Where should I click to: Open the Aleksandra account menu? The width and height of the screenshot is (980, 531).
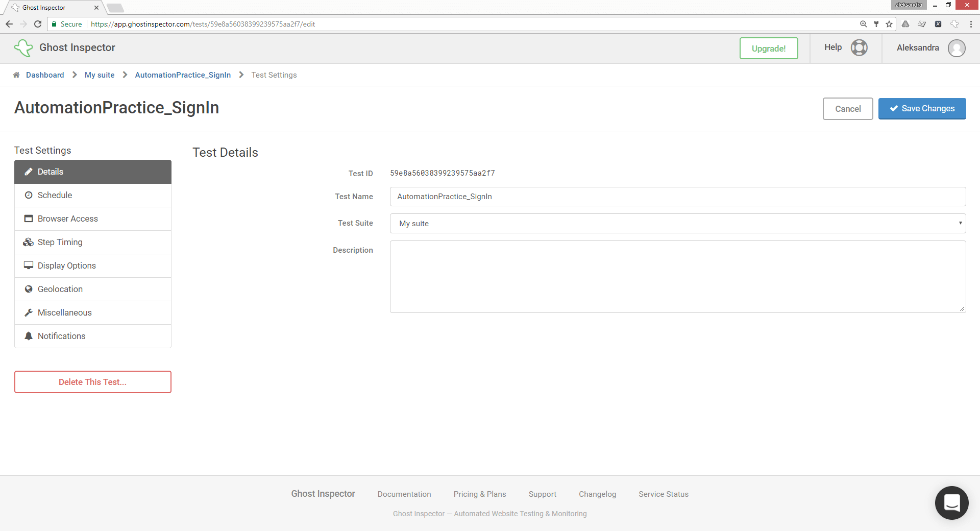pos(918,47)
